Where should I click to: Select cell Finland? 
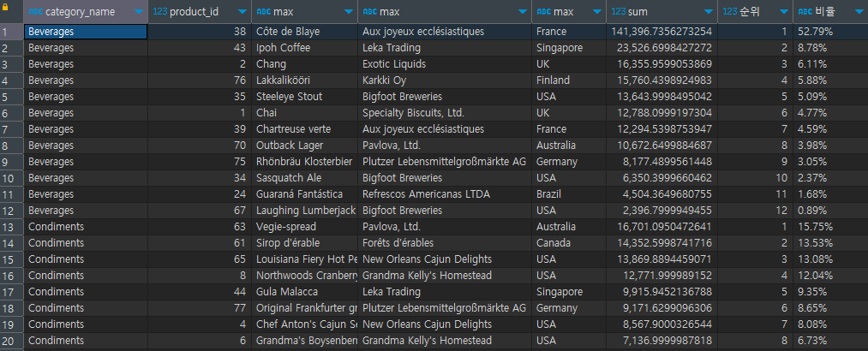pyautogui.click(x=569, y=80)
